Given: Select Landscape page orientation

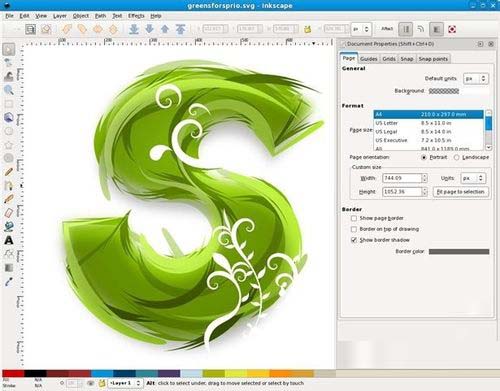Looking at the screenshot, I should (456, 157).
